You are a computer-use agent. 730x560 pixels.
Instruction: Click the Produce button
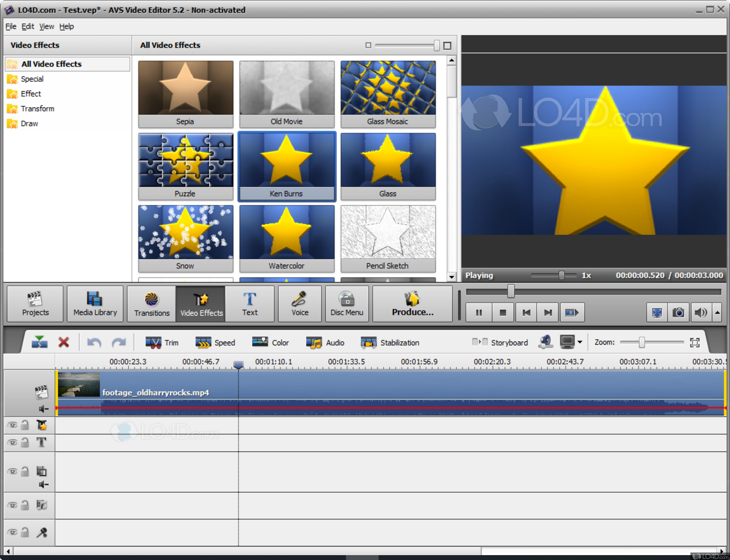412,304
